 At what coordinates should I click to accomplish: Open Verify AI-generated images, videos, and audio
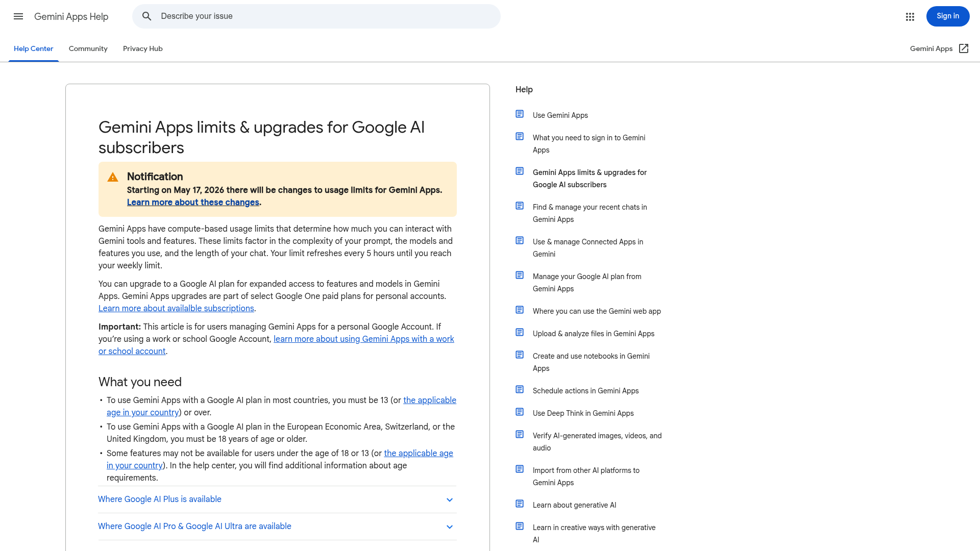597,442
